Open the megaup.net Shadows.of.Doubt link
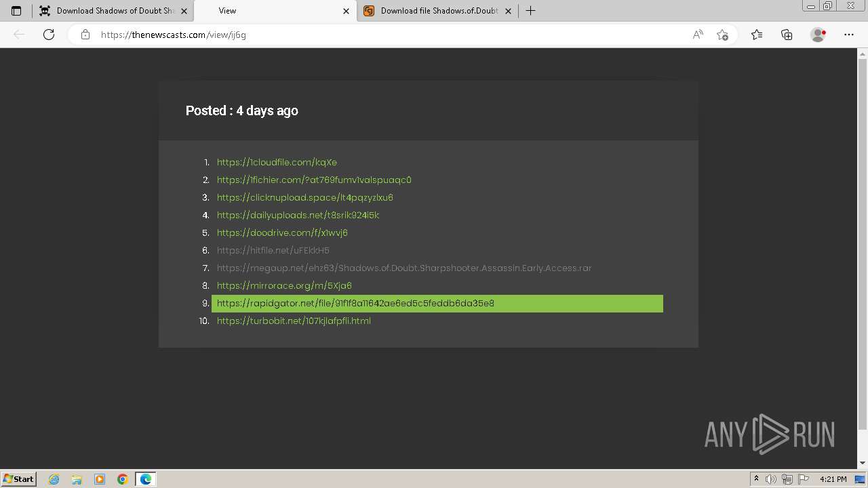868x488 pixels. pos(404,268)
